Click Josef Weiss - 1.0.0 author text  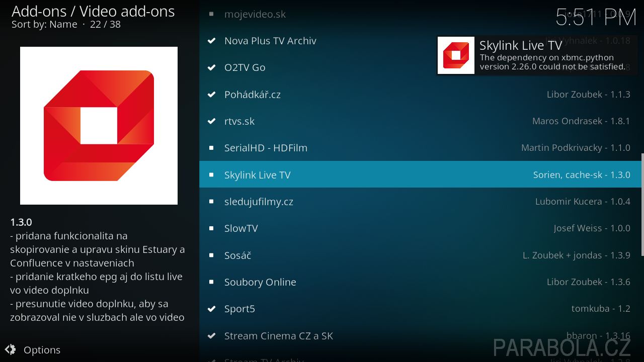tap(592, 228)
